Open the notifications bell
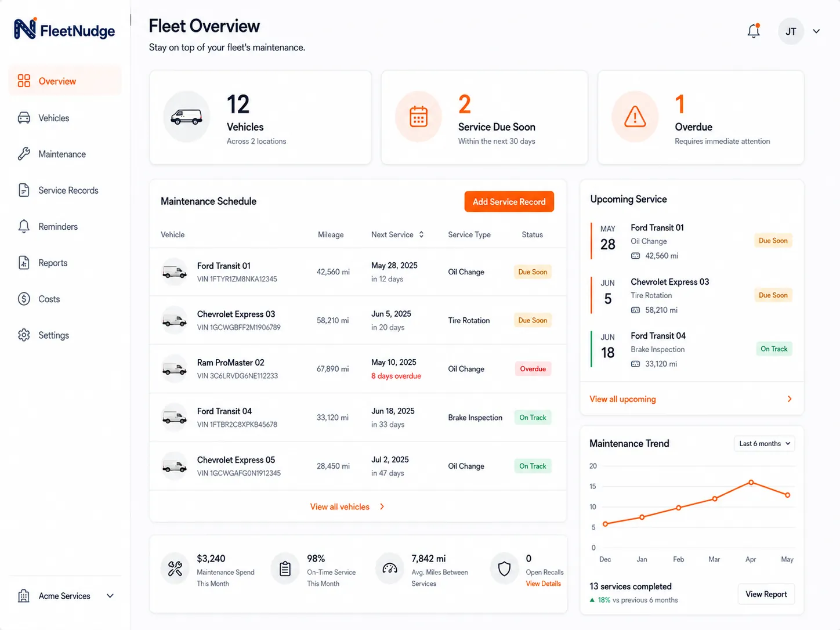The image size is (840, 630). 754,31
